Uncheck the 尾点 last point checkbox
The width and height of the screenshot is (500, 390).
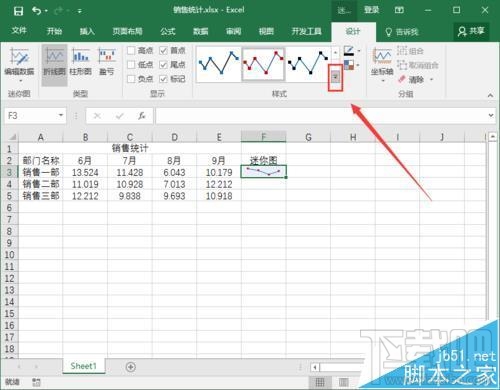tap(163, 65)
